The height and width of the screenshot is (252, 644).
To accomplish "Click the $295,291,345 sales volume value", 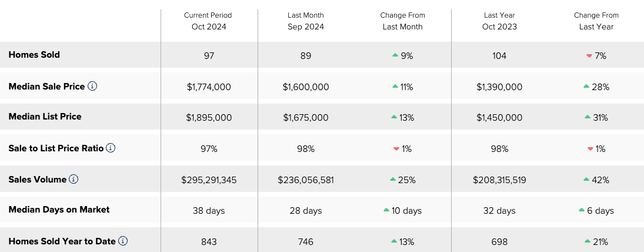I will click(x=209, y=180).
